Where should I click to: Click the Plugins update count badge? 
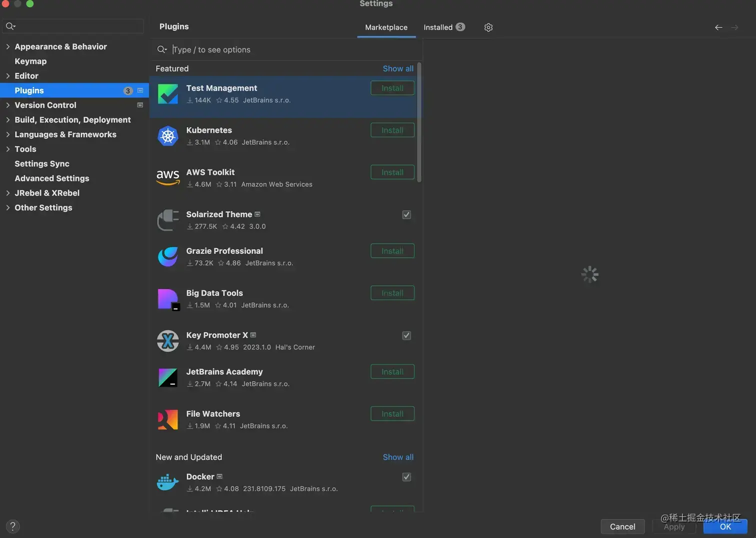coord(128,90)
